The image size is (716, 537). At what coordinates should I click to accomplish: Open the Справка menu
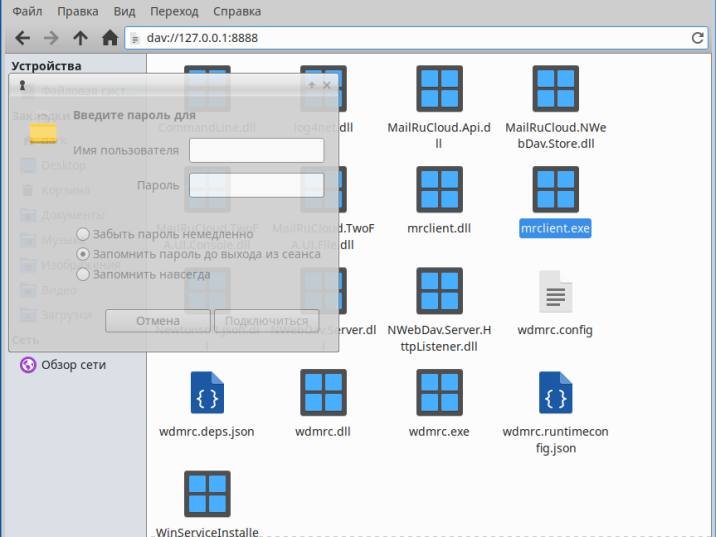237,11
